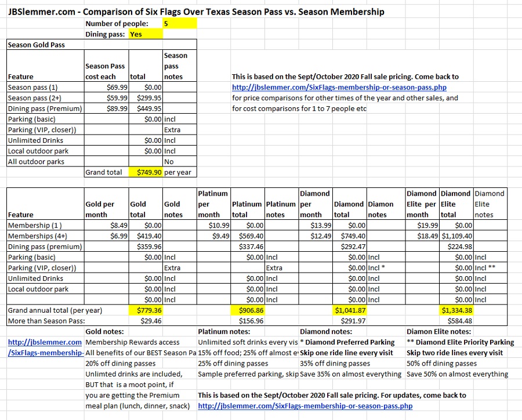522x420 pixels.
Task: Open the jbslemmer.com membership-or-season-pass link near the intro text
Action: (339, 87)
